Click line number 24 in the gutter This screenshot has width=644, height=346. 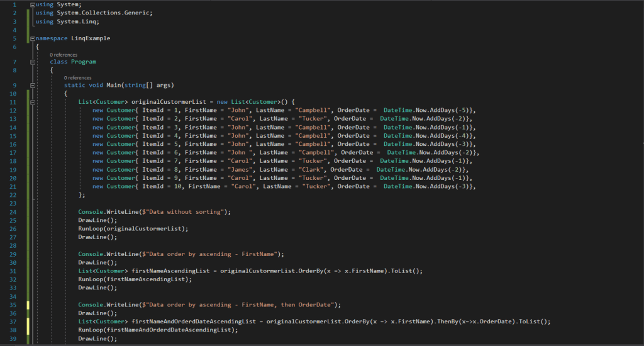14,212
